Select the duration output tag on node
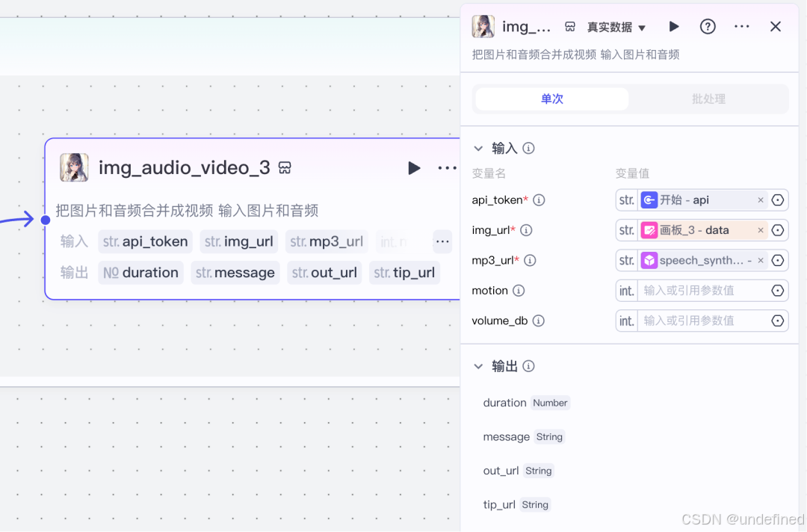Viewport: 807px width, 532px height. 140,273
